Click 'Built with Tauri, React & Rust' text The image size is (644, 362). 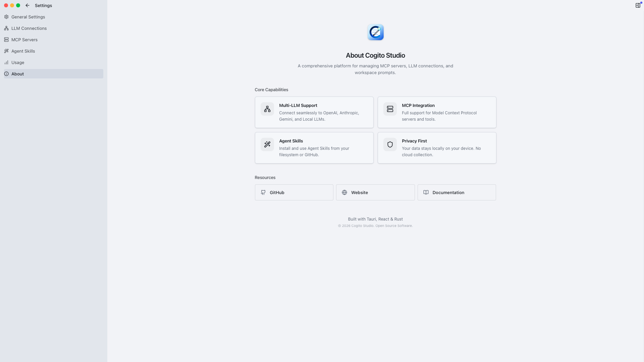(x=375, y=219)
